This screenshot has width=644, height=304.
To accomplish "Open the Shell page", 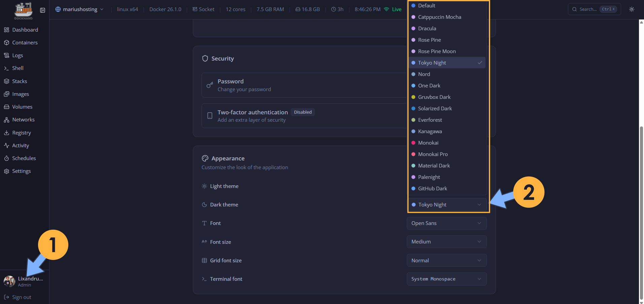I will click(x=17, y=68).
